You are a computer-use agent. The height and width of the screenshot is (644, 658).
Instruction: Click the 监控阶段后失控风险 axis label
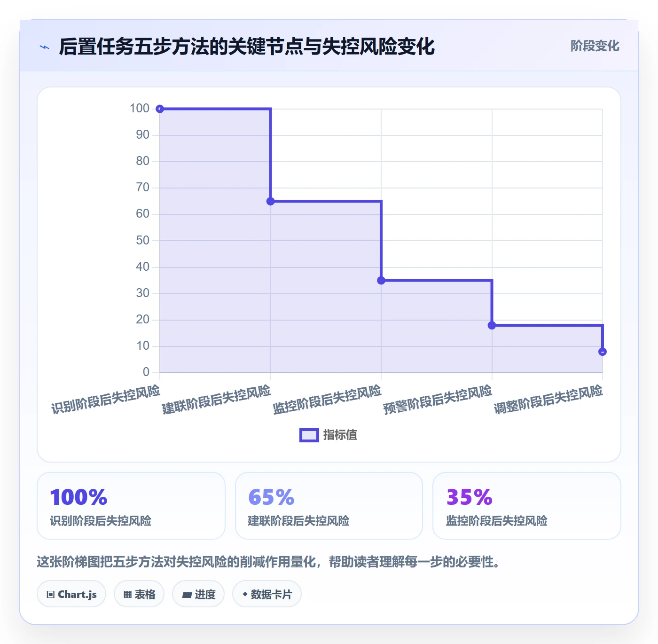[x=327, y=400]
